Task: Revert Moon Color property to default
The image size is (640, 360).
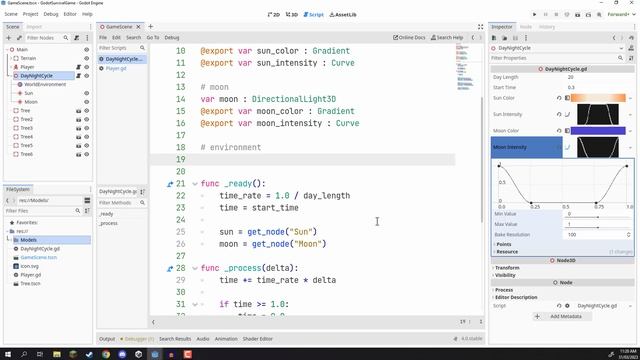Action: (x=559, y=131)
